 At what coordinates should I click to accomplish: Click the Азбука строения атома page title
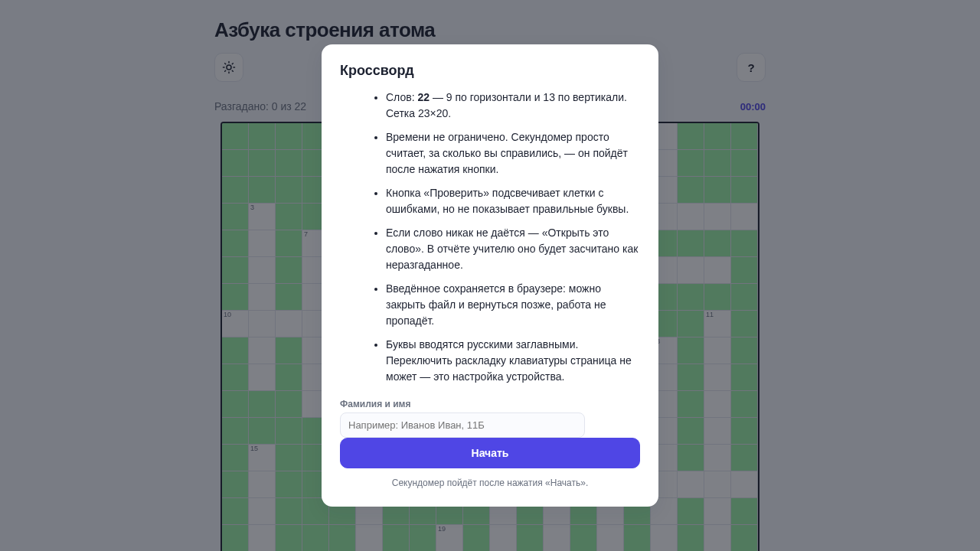(x=325, y=30)
